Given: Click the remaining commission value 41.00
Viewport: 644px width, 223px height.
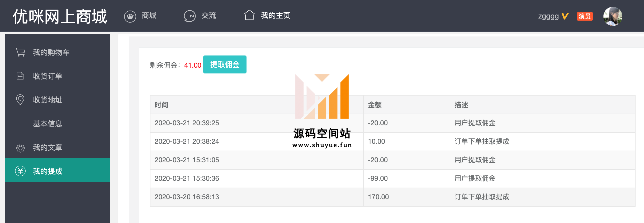Looking at the screenshot, I should click(x=193, y=65).
